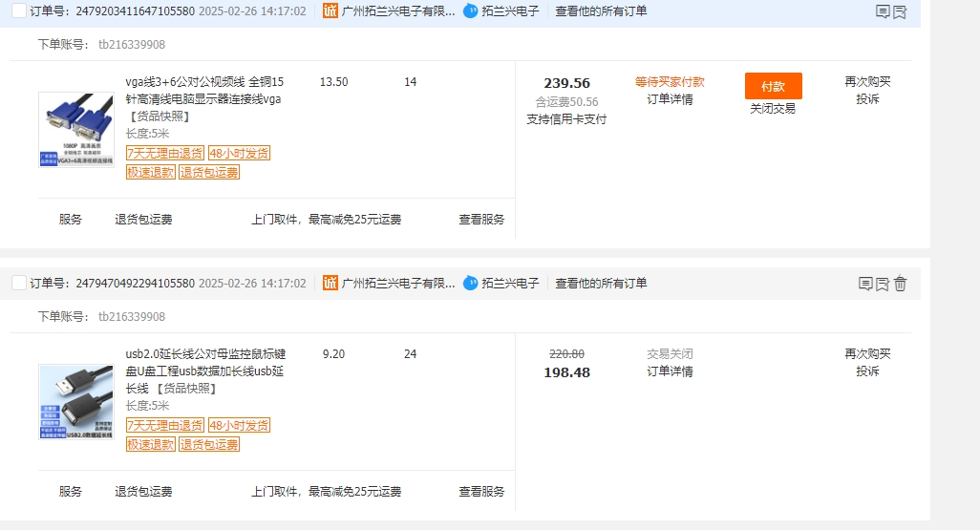Click the delete trash icon on the USB order

(900, 284)
